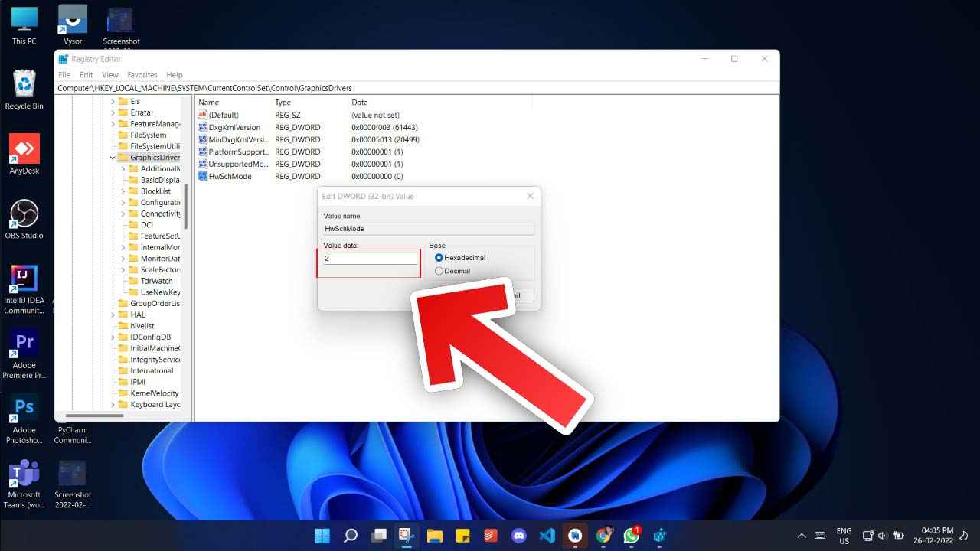Expand the BlockList subkey
Viewport: 980px width, 551px height.
tap(123, 191)
